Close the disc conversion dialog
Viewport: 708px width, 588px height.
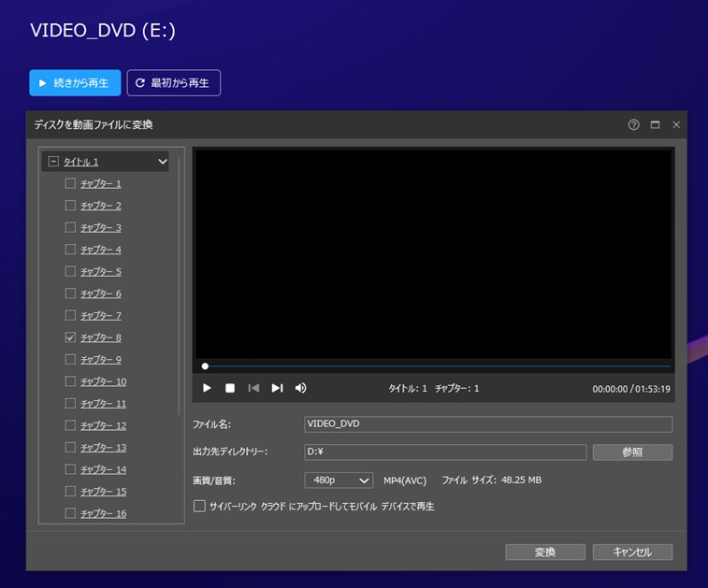(676, 124)
